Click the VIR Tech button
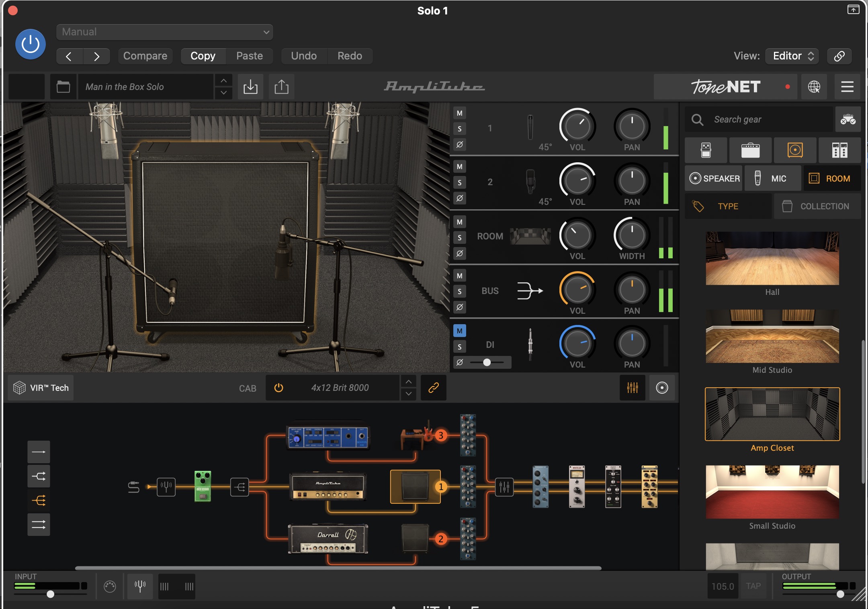Image resolution: width=868 pixels, height=609 pixels. coord(41,388)
